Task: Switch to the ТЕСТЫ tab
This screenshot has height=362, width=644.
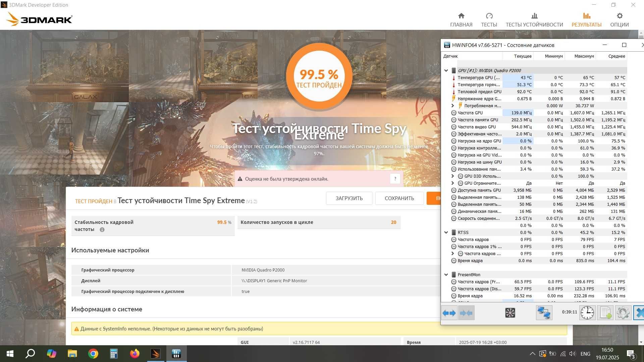Action: 489,20
